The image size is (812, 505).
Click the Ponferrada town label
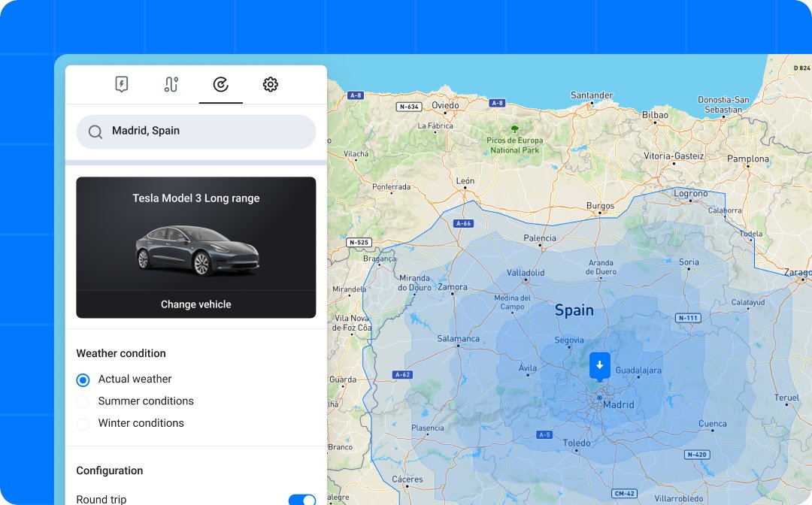click(x=392, y=187)
